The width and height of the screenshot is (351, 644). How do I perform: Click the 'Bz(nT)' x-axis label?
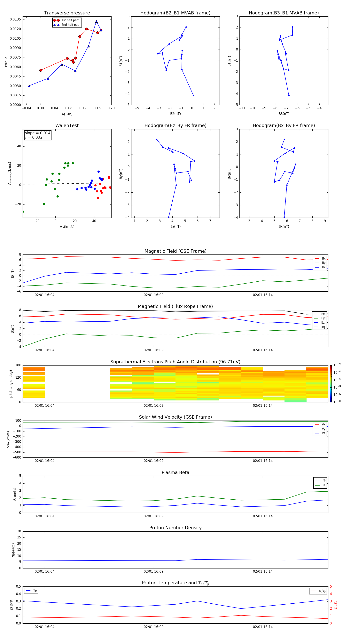[175, 227]
